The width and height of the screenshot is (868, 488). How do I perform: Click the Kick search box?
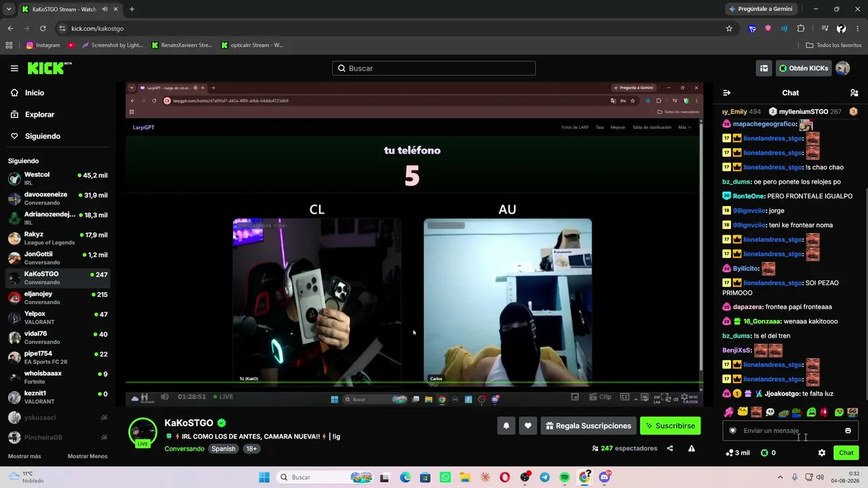click(434, 68)
